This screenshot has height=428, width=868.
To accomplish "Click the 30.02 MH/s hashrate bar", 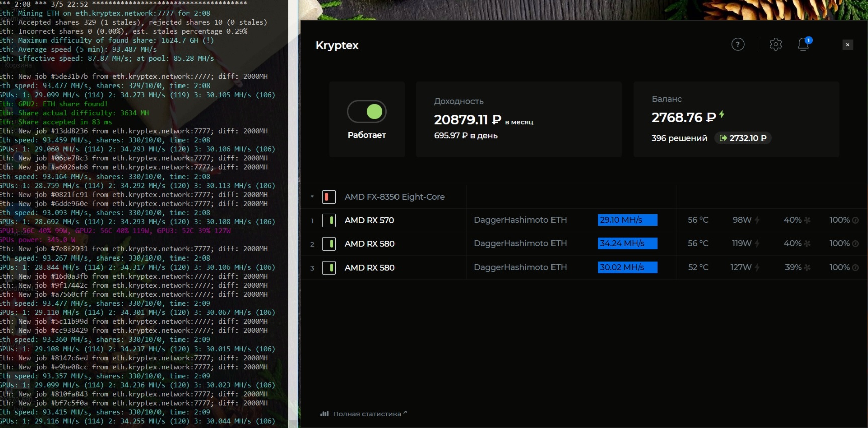I will tap(627, 267).
